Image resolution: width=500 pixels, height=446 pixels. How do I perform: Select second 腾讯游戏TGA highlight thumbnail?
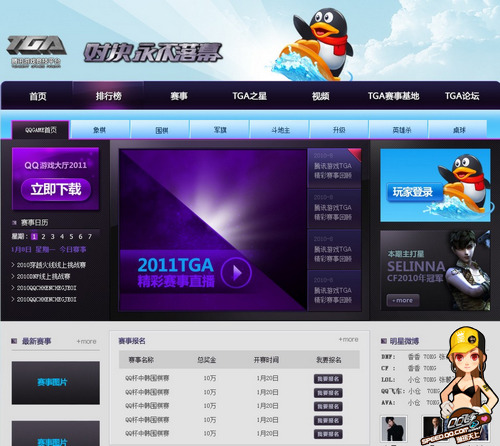334,209
